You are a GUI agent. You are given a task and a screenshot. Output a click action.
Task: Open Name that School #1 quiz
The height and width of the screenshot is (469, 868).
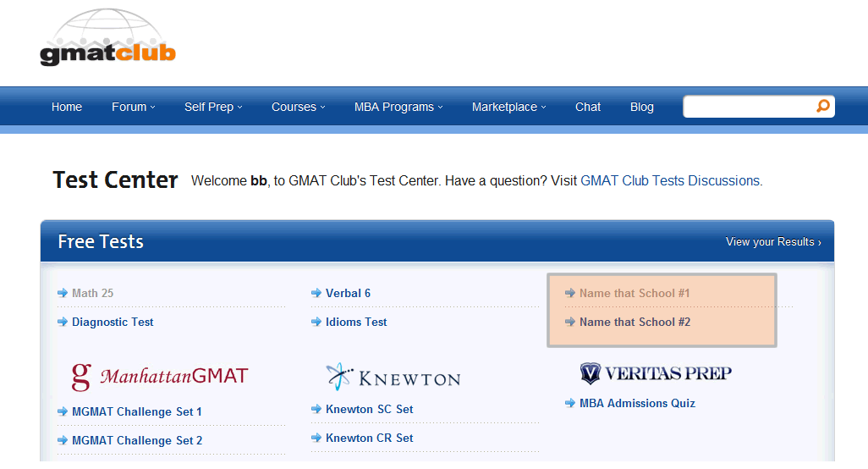(x=635, y=293)
